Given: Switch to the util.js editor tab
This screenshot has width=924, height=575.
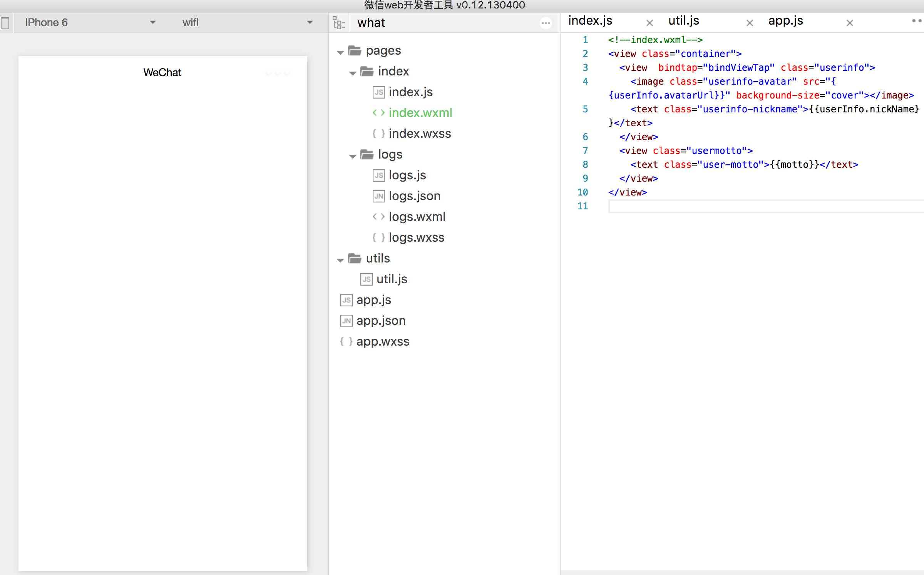Looking at the screenshot, I should coord(684,21).
